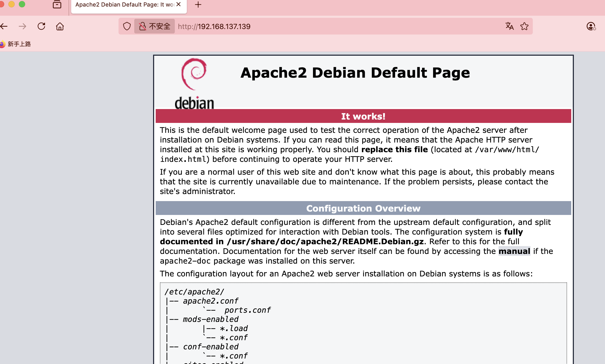Screen dimensions: 605x364
Task: Show the 不安全 connection security info
Action: pyautogui.click(x=154, y=26)
